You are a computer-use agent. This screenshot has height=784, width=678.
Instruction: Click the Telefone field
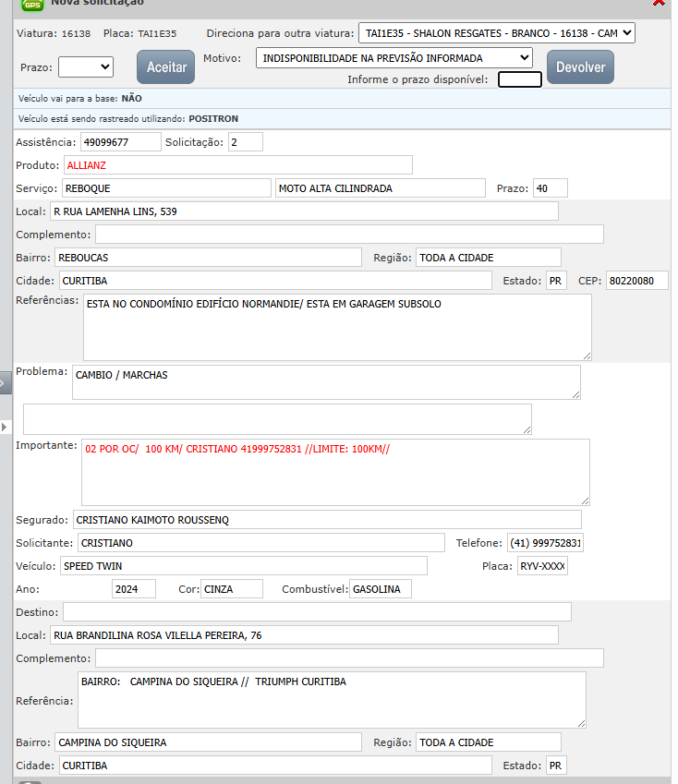click(x=545, y=543)
